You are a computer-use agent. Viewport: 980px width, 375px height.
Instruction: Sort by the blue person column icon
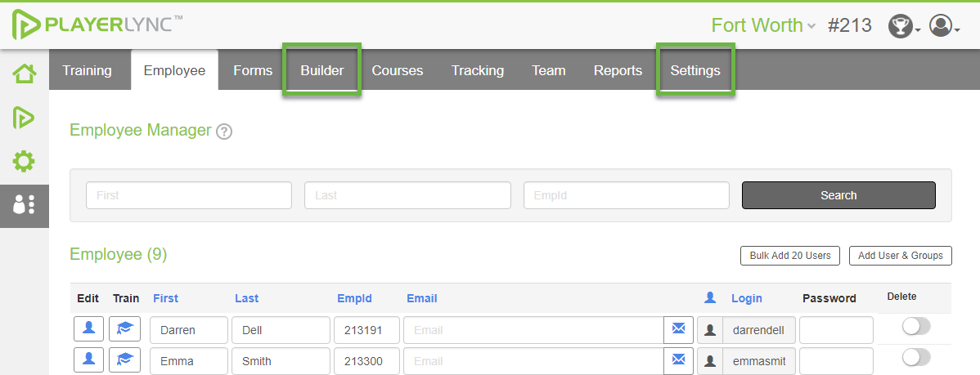pos(710,297)
